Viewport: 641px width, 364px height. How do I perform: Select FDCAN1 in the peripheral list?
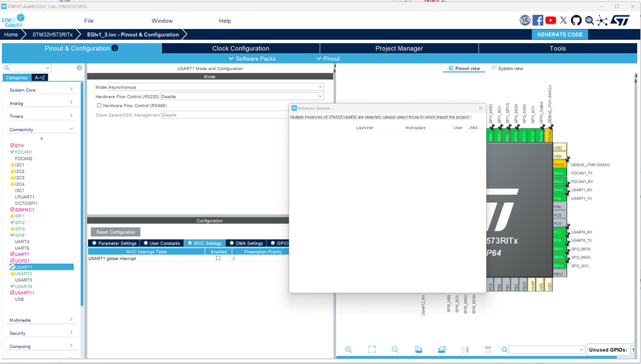coord(23,152)
